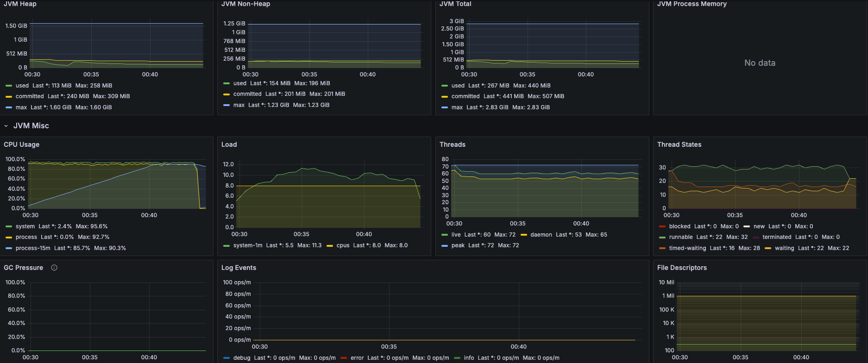This screenshot has height=363, width=868.
Task: Click the No data area in JVM Process Memory
Action: [760, 63]
